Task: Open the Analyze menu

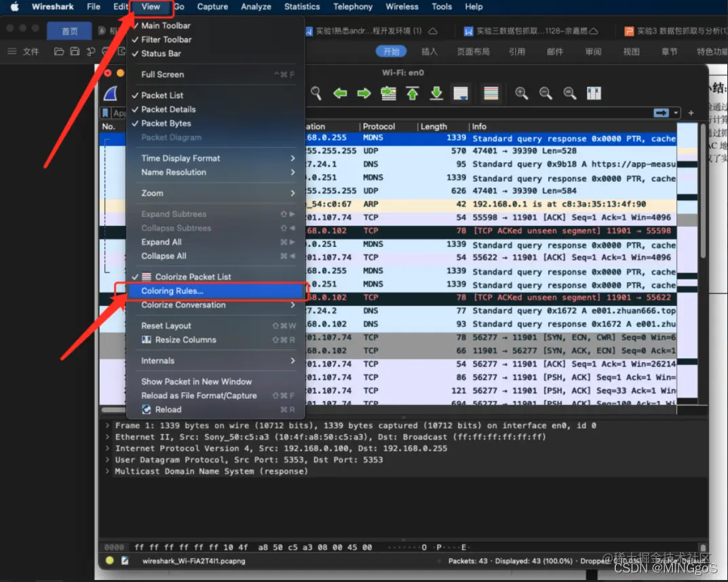Action: (256, 7)
